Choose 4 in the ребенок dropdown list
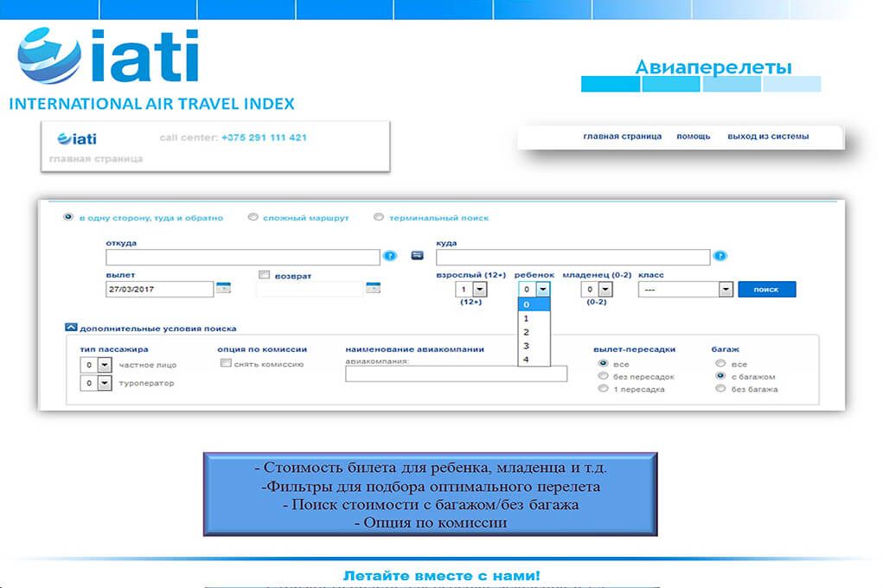Screen dimensions: 883x588 click(534, 360)
